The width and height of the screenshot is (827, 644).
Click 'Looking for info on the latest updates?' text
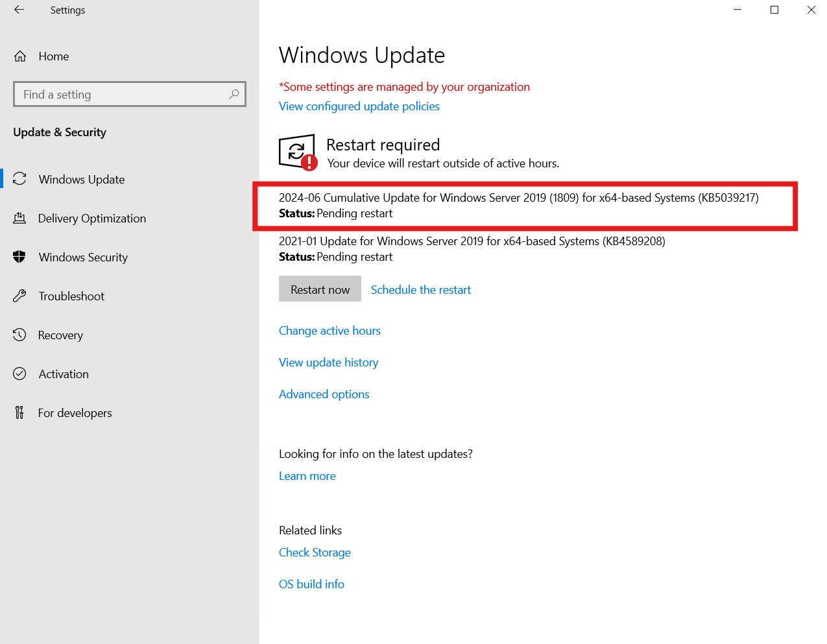tap(376, 454)
